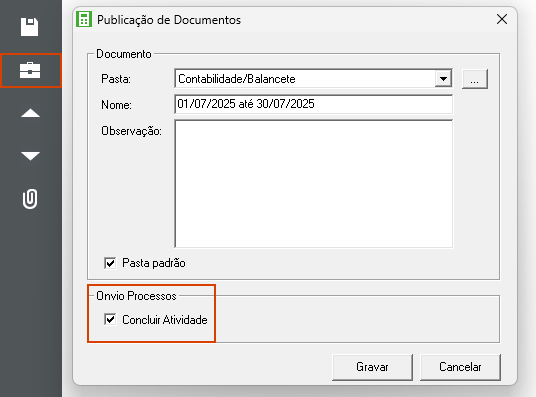
Task: Click the up arrow sidebar icon
Action: (x=30, y=113)
